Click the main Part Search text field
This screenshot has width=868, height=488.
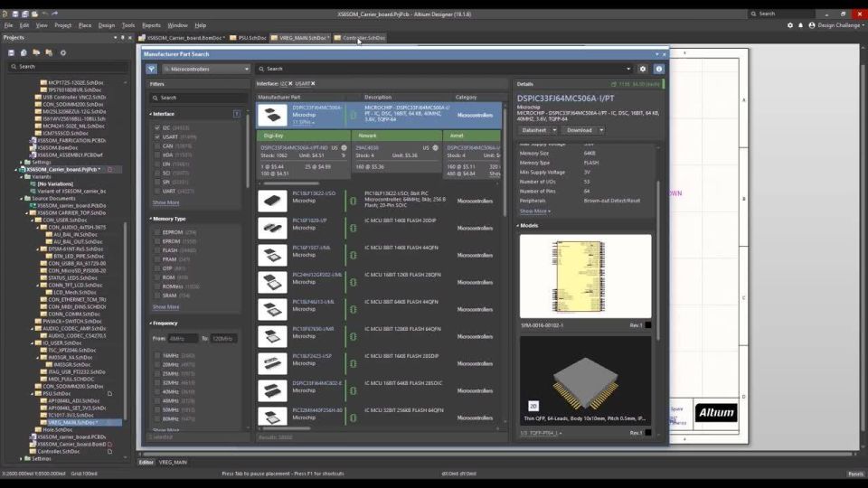[444, 70]
